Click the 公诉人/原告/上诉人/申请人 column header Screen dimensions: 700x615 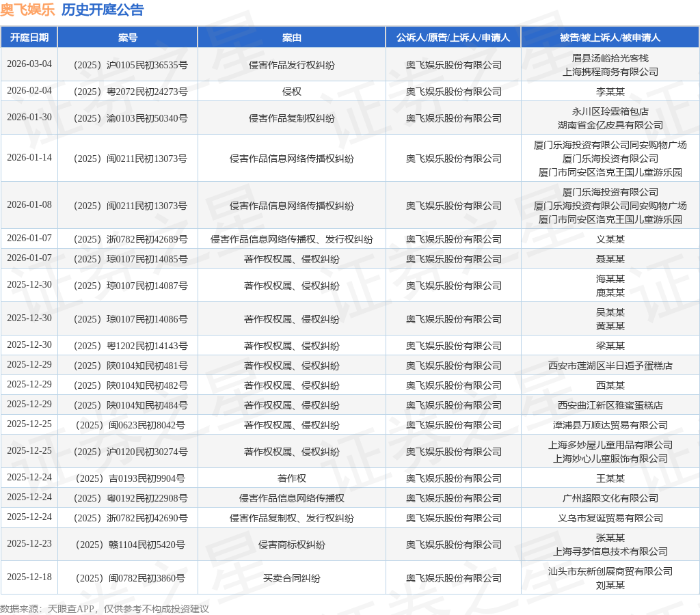tap(453, 38)
